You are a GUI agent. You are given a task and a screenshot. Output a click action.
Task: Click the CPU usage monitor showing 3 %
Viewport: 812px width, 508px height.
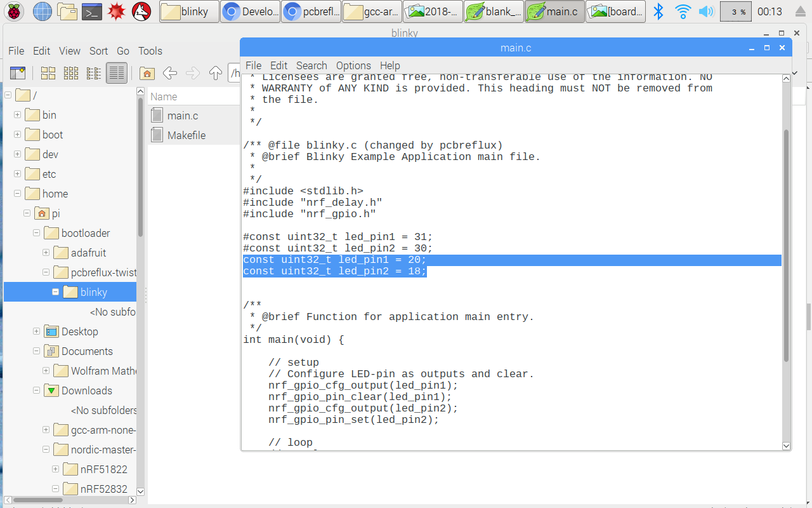[x=737, y=11]
